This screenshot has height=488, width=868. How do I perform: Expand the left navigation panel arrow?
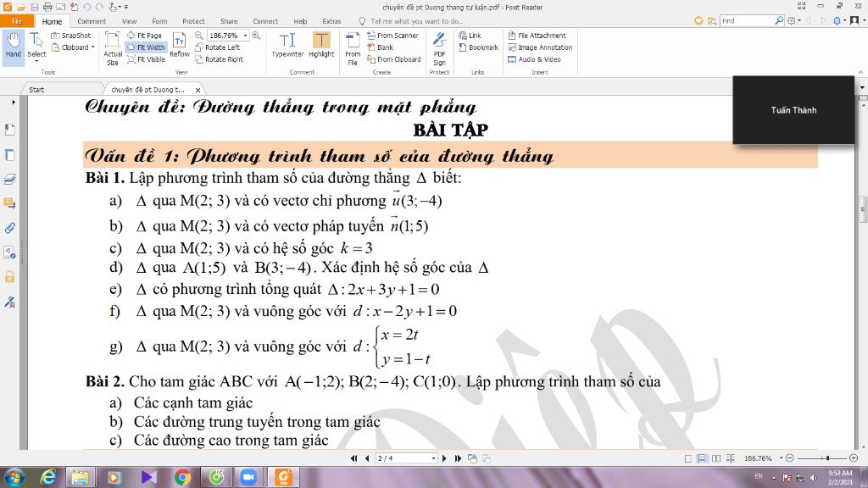[14, 103]
